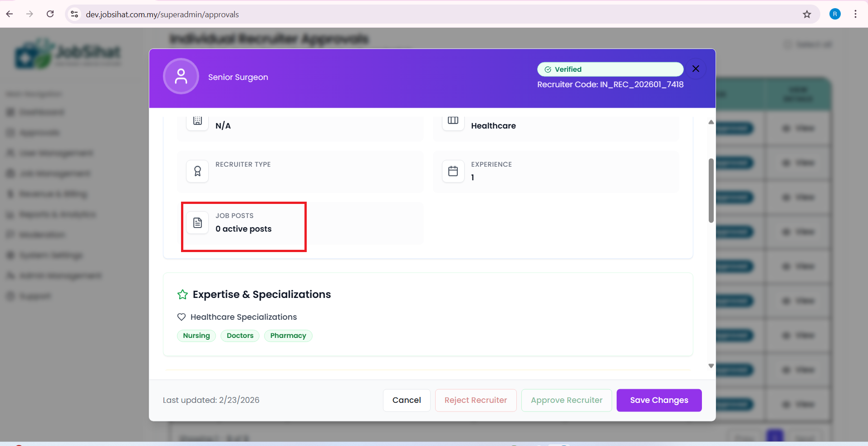This screenshot has width=868, height=446.
Task: Click the Recruiter Type badge icon
Action: click(197, 171)
